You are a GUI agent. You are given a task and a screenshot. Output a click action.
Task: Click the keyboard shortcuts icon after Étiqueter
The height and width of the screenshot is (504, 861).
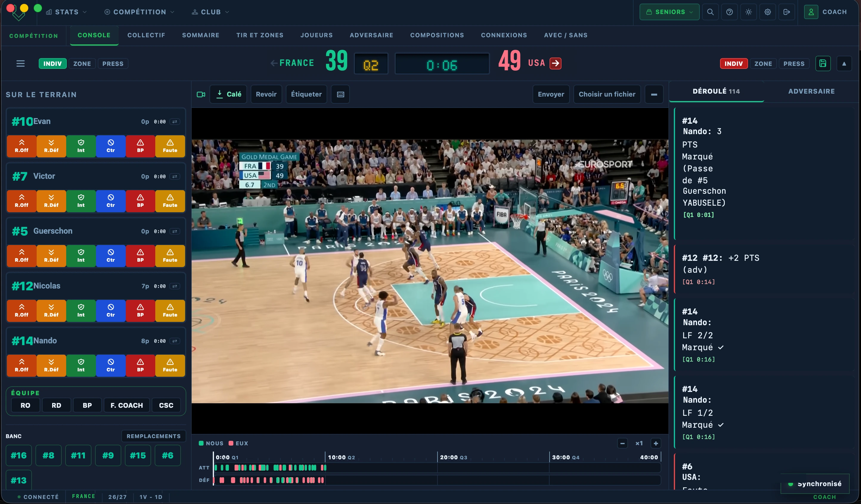coord(340,94)
